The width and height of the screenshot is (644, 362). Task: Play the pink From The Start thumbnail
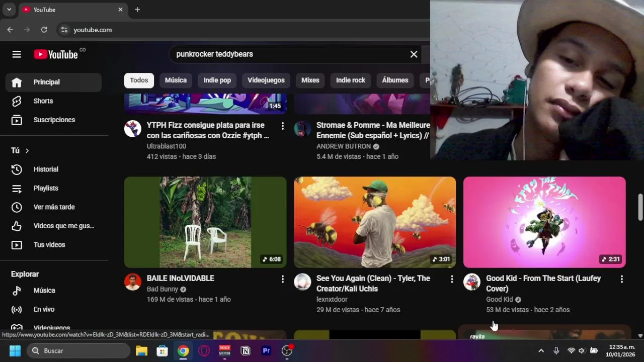pyautogui.click(x=544, y=222)
